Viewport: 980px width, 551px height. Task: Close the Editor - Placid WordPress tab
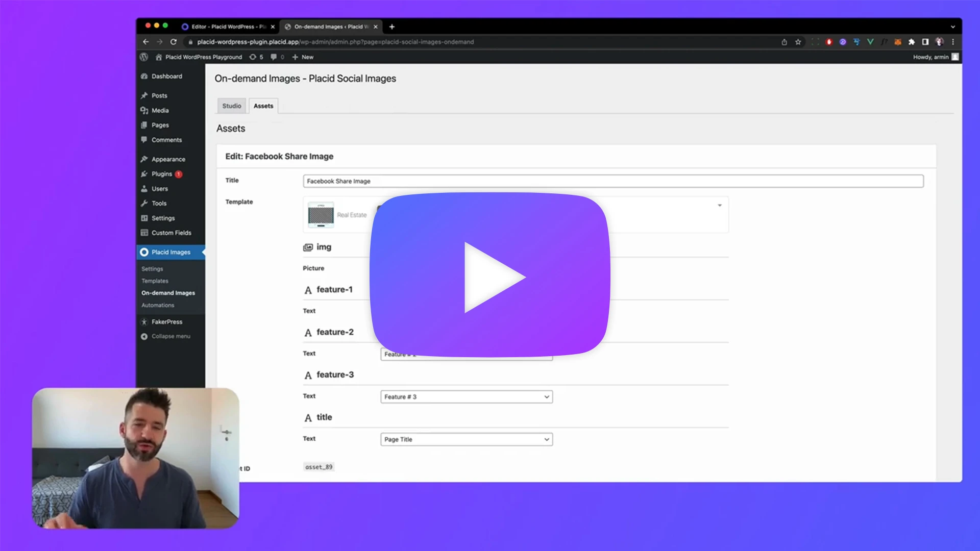pos(273,27)
